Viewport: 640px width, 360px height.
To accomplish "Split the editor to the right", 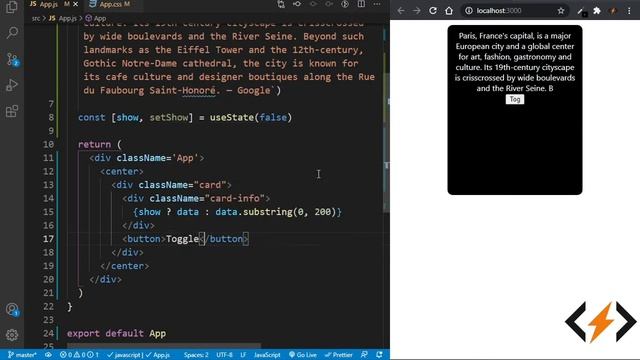I will pyautogui.click(x=361, y=4).
